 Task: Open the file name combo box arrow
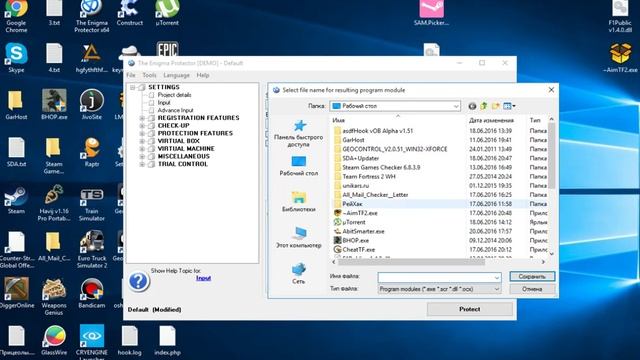click(x=497, y=278)
